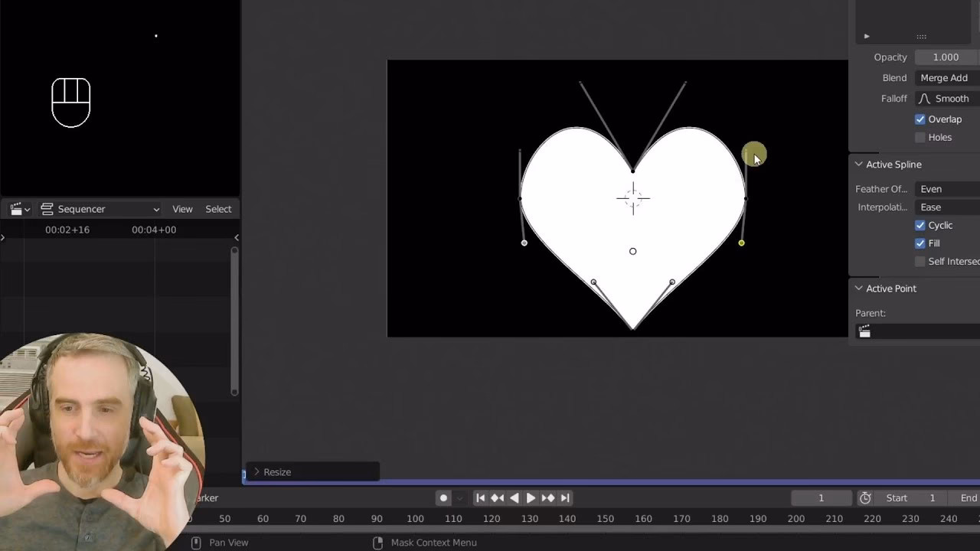Image resolution: width=980 pixels, height=551 pixels.
Task: Click the layer list grip dots handle
Action: click(921, 36)
